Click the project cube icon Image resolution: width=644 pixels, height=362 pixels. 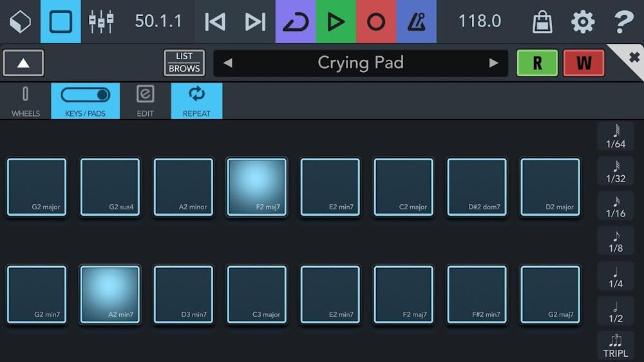20,21
